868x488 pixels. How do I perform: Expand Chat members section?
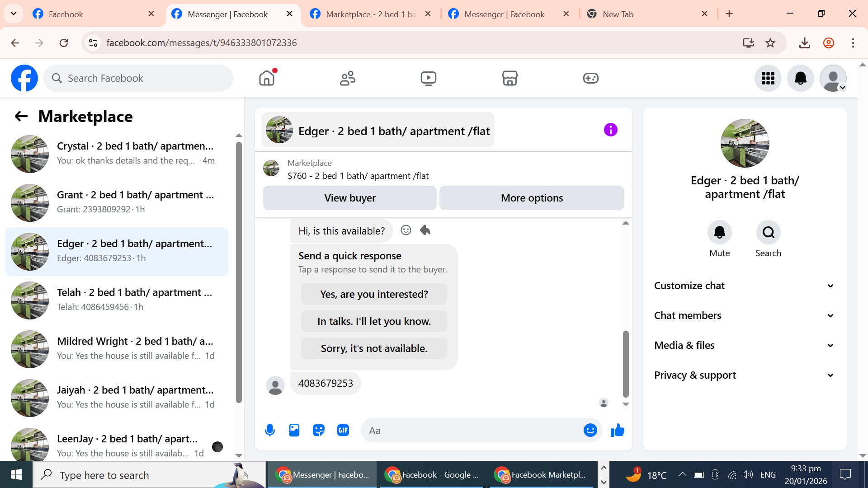(x=745, y=315)
